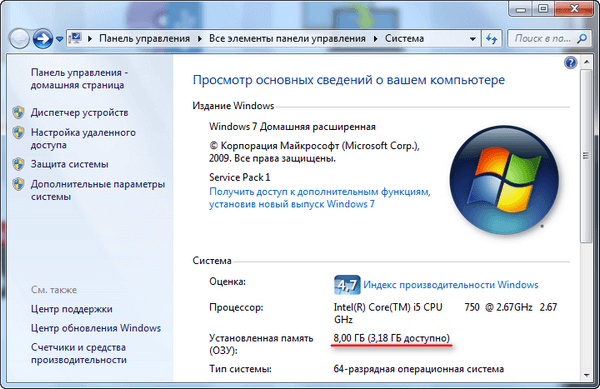The height and width of the screenshot is (389, 600).
Task: Open Настройка удаленного доступа link
Action: pyautogui.click(x=83, y=138)
